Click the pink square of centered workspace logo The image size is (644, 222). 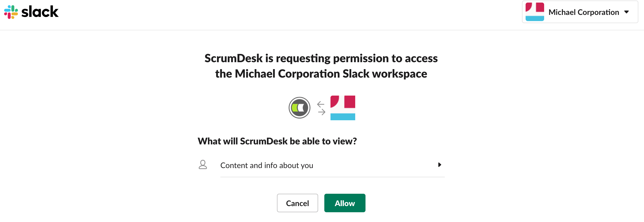[350, 102]
